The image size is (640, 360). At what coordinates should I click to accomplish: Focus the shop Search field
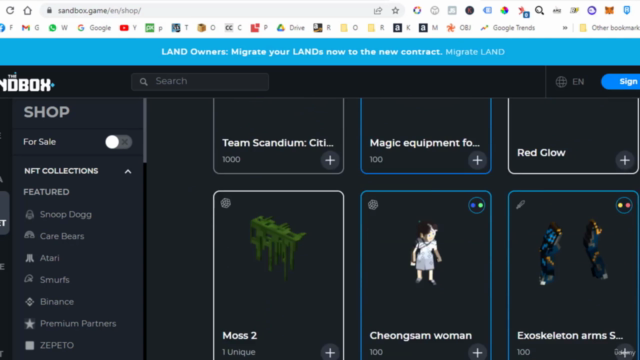[x=200, y=81]
